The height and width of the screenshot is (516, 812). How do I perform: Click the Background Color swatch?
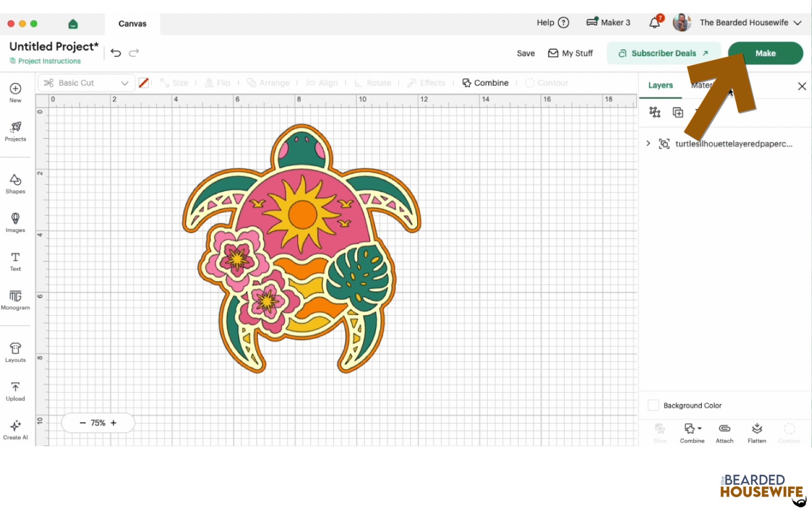click(654, 405)
